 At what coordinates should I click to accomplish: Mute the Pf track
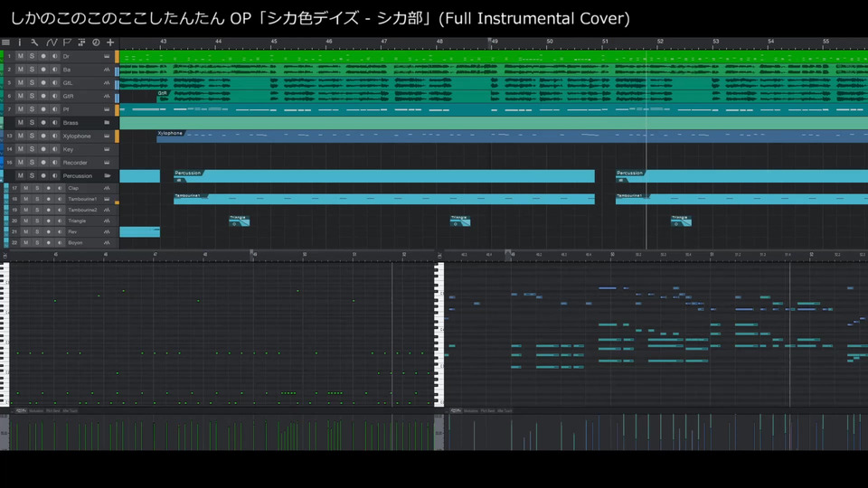(21, 109)
